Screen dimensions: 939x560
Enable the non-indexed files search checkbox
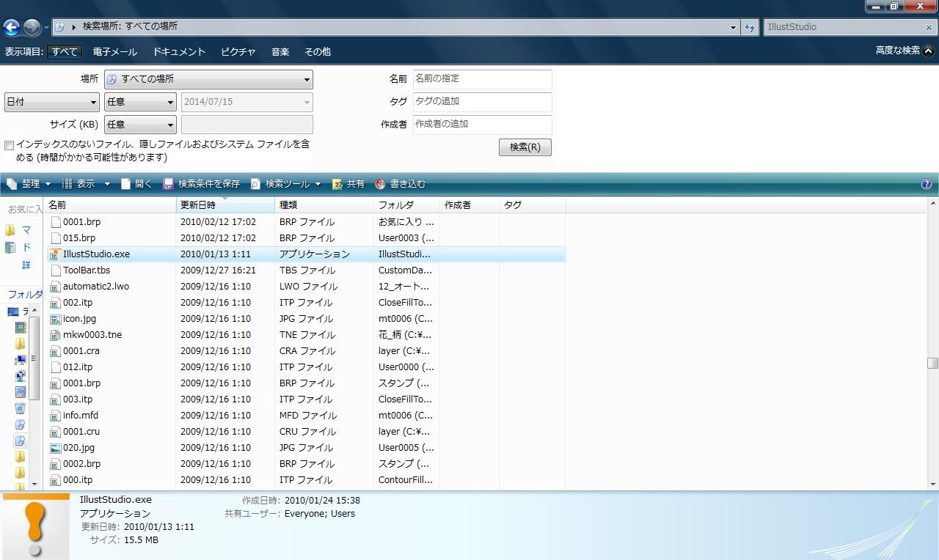tap(10, 145)
